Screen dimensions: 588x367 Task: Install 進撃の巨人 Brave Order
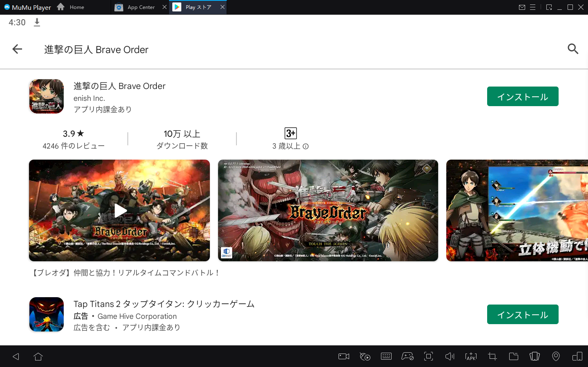523,96
